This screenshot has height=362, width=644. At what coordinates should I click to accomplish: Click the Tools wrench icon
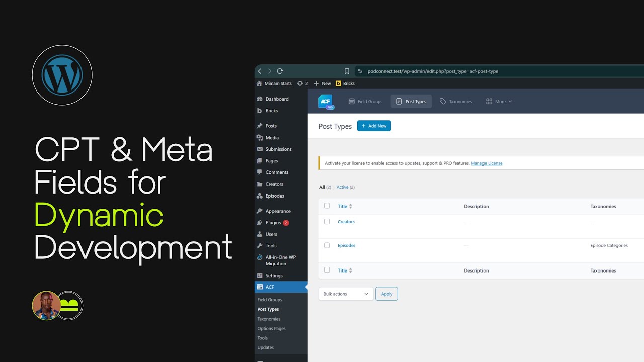click(260, 246)
